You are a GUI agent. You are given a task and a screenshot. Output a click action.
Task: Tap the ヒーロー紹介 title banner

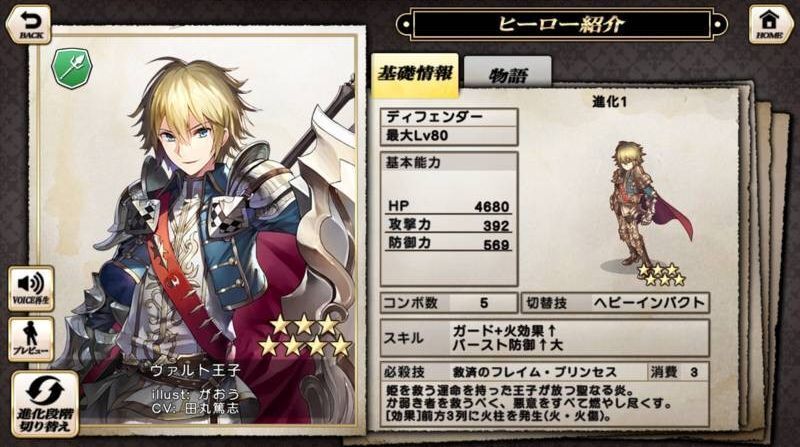561,23
